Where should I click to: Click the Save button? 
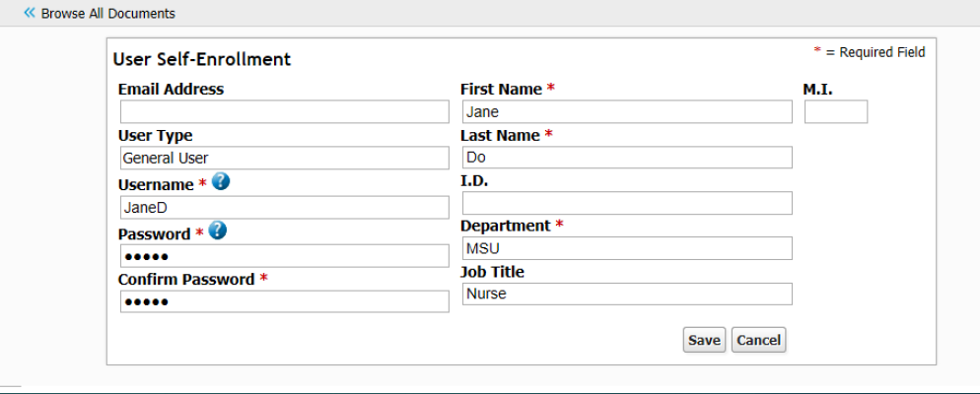pos(704,340)
